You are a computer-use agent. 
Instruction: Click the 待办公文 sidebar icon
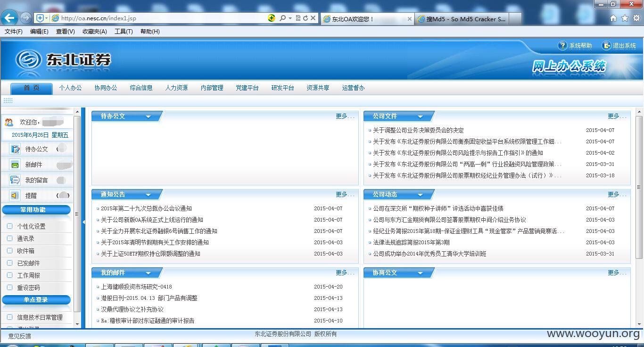(15, 149)
